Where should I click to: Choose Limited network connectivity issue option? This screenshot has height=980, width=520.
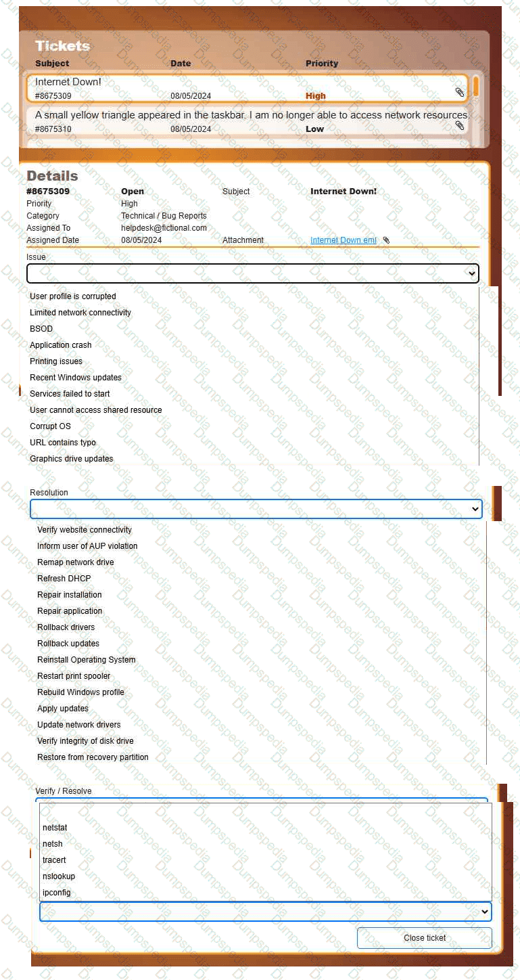pos(80,313)
